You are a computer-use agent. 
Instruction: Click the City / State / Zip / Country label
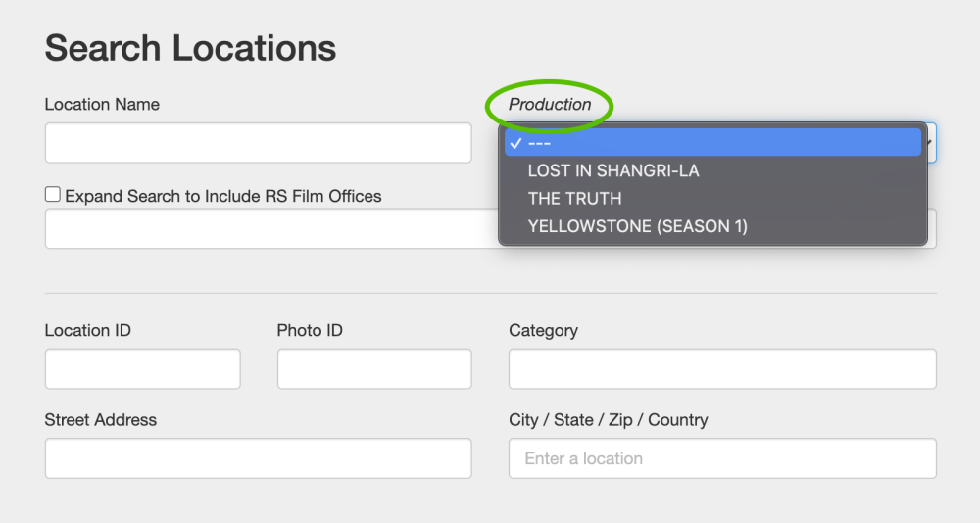[x=608, y=420]
